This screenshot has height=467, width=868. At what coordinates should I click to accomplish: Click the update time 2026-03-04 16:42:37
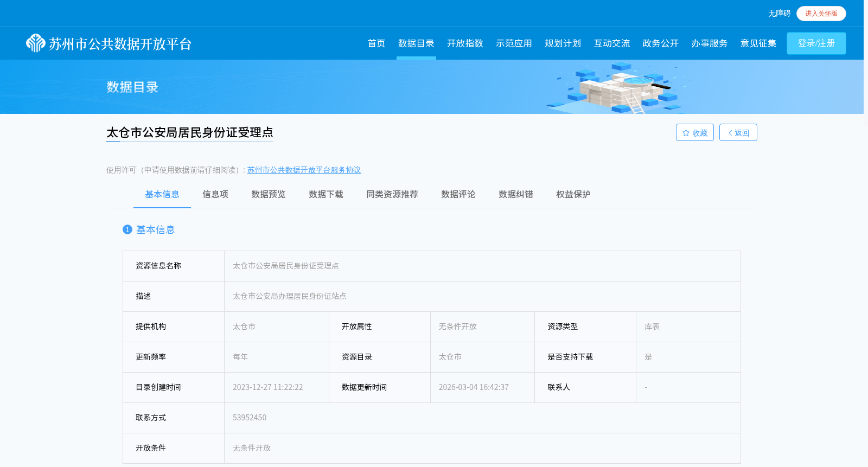click(474, 387)
